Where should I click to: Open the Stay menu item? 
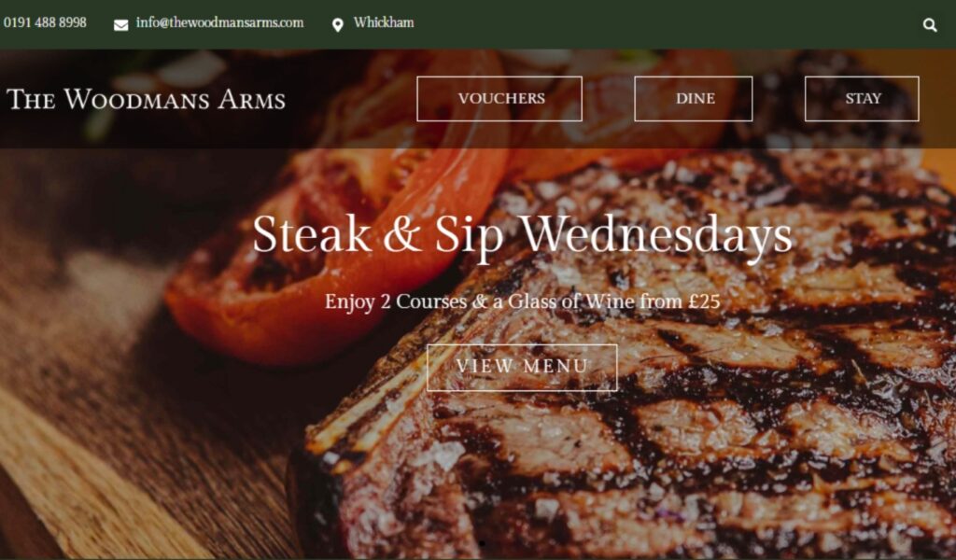(x=862, y=99)
